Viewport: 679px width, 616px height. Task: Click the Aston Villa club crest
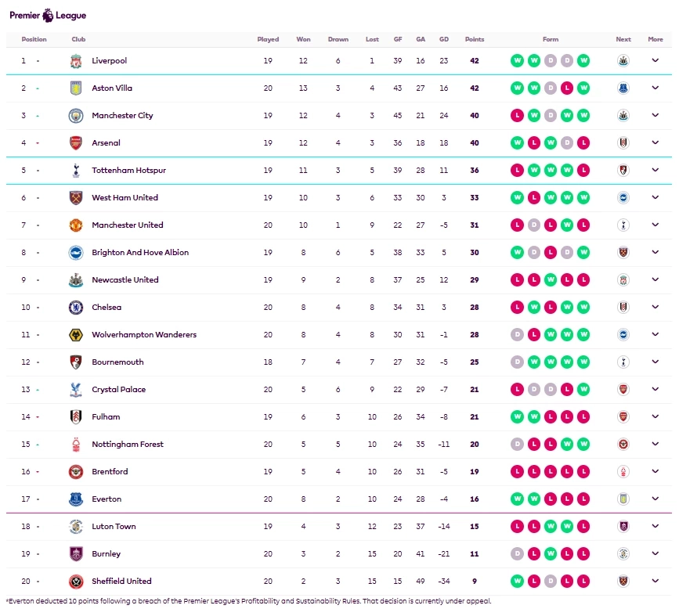75,88
